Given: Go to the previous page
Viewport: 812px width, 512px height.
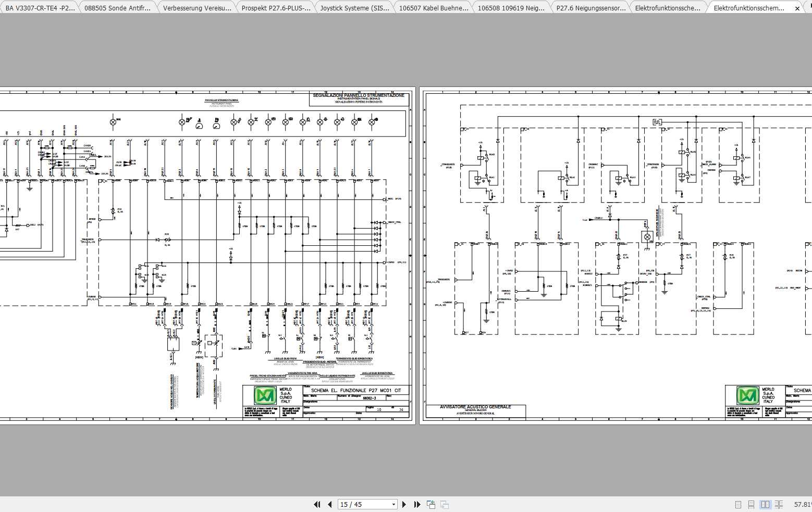Looking at the screenshot, I should pos(329,504).
